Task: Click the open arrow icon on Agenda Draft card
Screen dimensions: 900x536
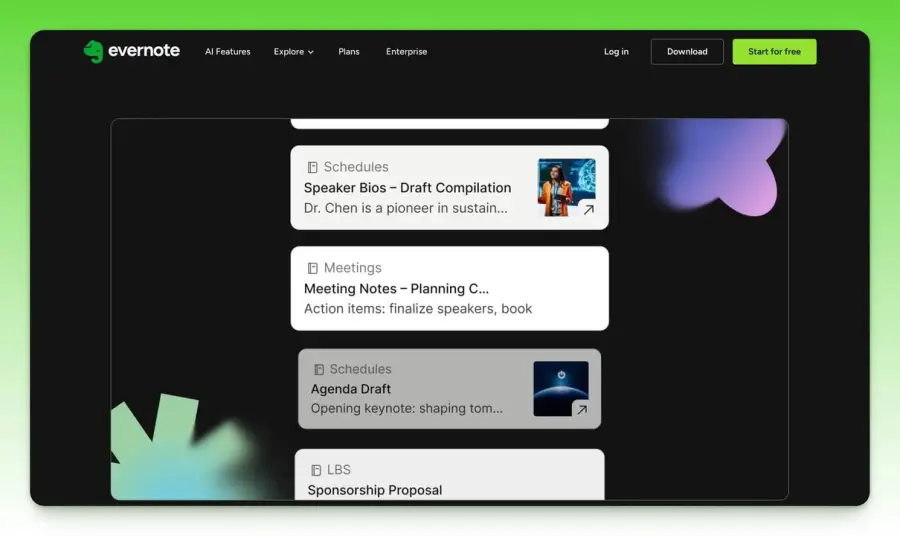Action: pyautogui.click(x=582, y=410)
